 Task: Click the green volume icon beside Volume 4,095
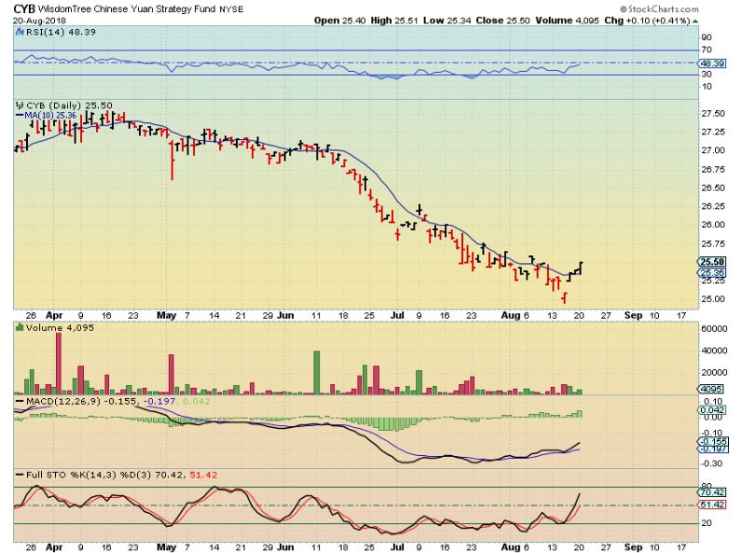(x=20, y=327)
